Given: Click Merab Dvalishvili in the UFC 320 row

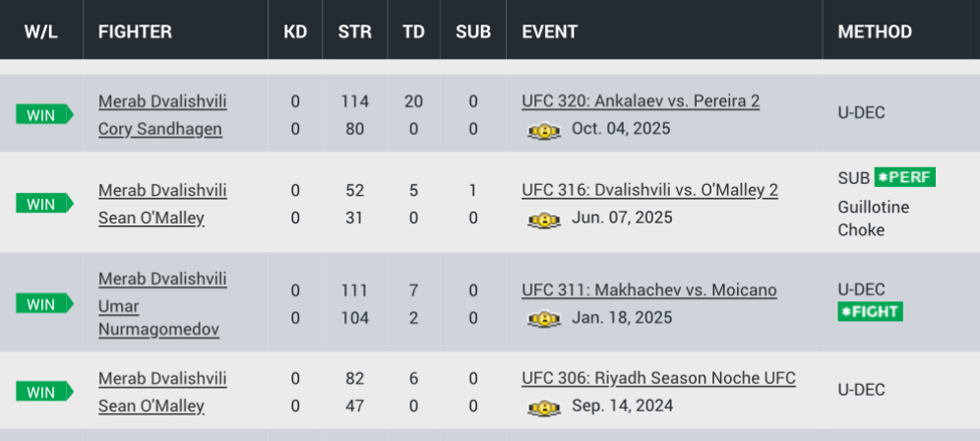Looking at the screenshot, I should (x=162, y=100).
